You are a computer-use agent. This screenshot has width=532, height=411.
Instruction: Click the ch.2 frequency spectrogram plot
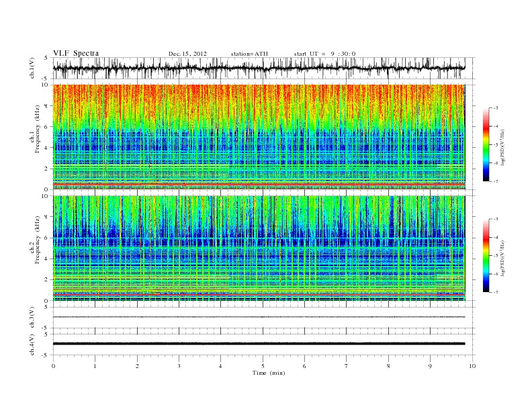[259, 248]
